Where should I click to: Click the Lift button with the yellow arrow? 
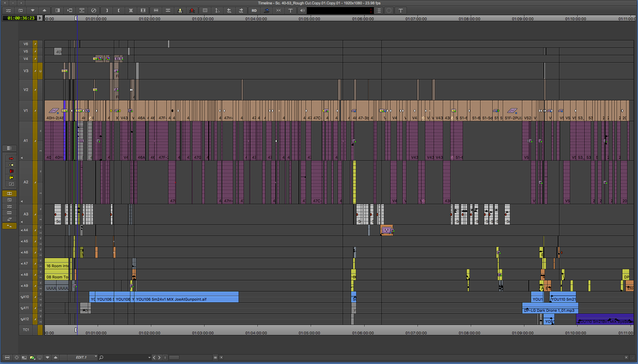pos(180,10)
